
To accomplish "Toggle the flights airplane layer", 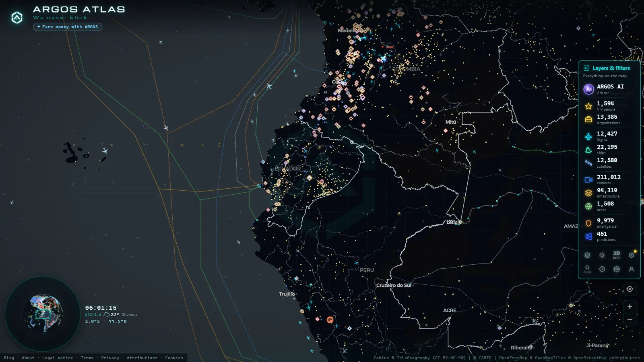I will pos(609,136).
